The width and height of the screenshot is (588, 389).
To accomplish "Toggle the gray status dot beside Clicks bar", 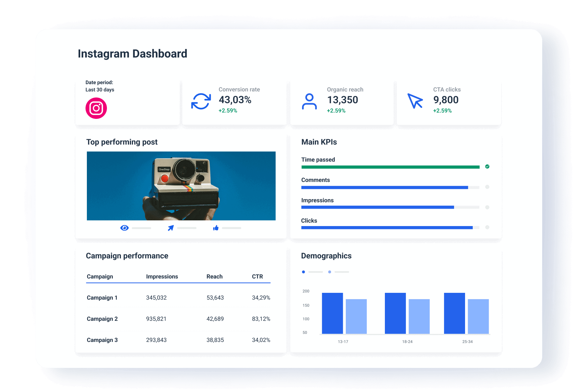I will (x=487, y=228).
